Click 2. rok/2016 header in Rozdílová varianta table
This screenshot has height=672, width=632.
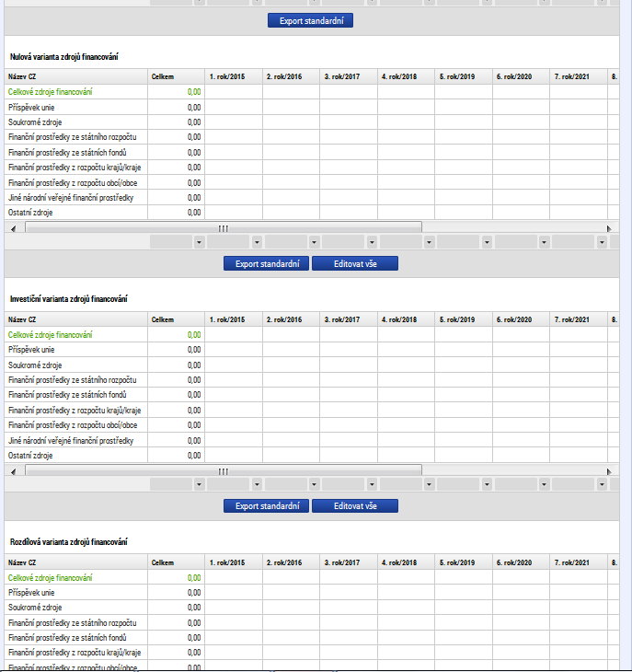tap(292, 562)
